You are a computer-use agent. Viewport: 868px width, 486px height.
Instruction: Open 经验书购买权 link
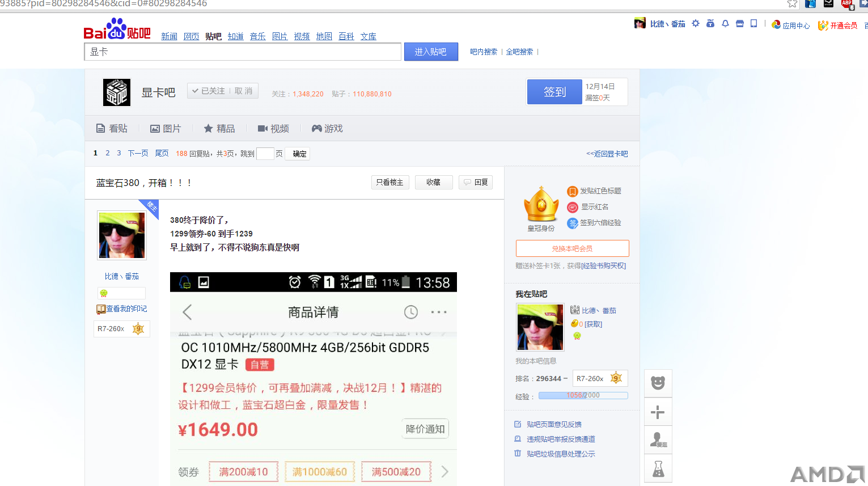[x=603, y=266]
